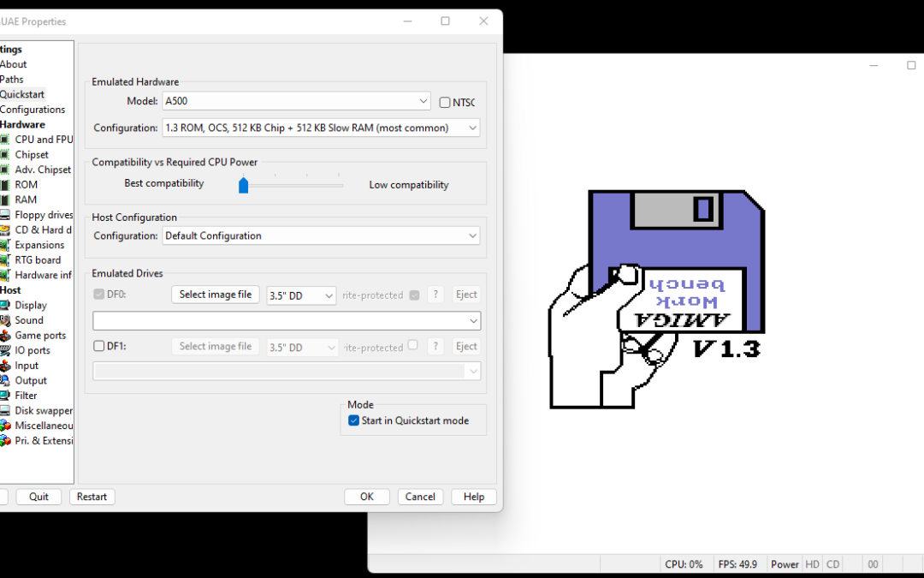The height and width of the screenshot is (578, 924).
Task: Open the RAM settings page
Action: 26,200
